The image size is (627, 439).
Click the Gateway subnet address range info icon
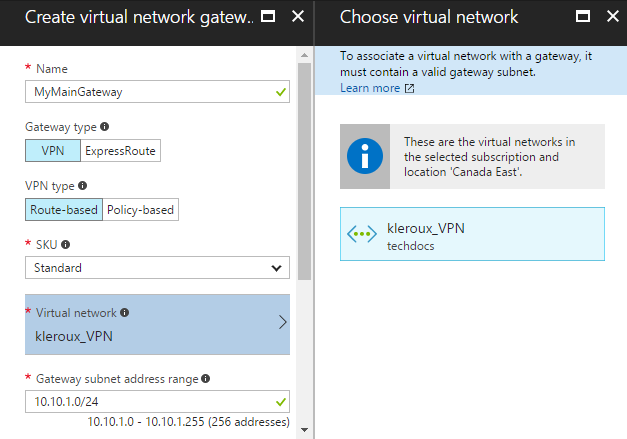(x=206, y=379)
